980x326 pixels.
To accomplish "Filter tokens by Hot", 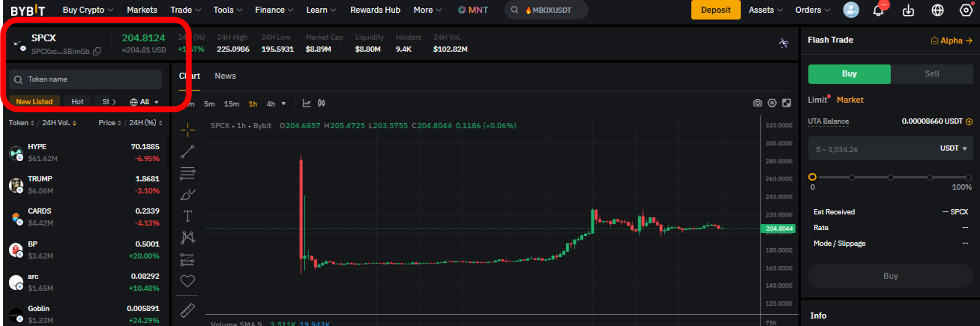I will pos(77,102).
